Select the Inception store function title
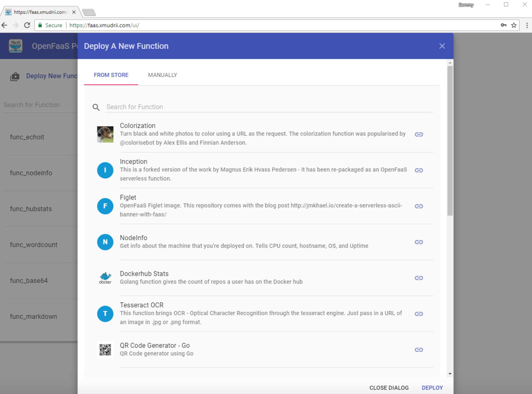This screenshot has width=532, height=394. (x=134, y=162)
